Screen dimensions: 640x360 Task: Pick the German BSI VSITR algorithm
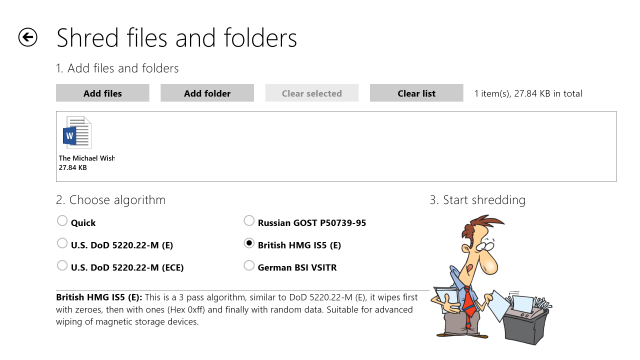click(x=249, y=266)
